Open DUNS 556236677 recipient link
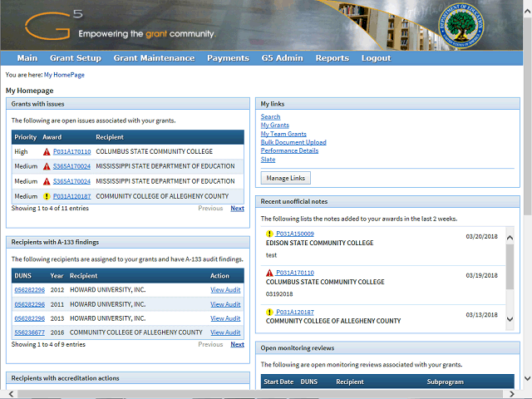Image resolution: width=532 pixels, height=399 pixels. point(29,332)
